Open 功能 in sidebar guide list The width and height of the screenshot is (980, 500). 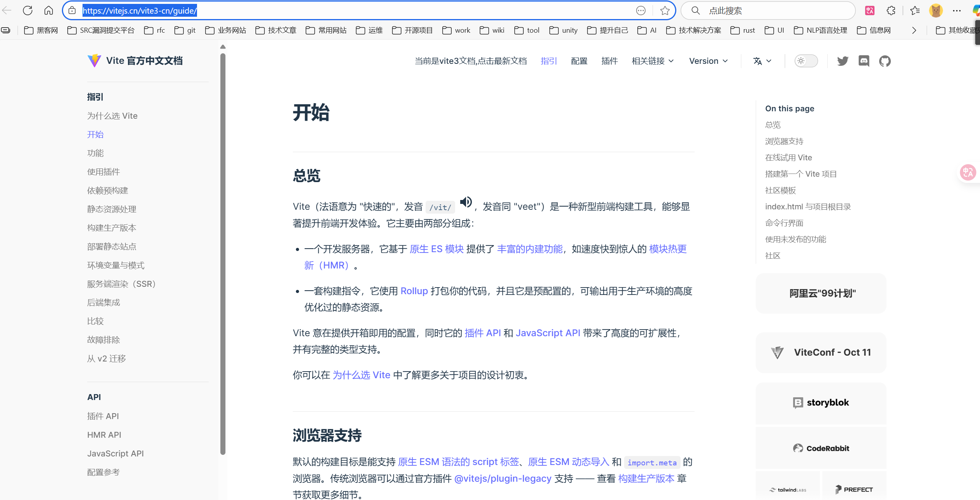95,153
